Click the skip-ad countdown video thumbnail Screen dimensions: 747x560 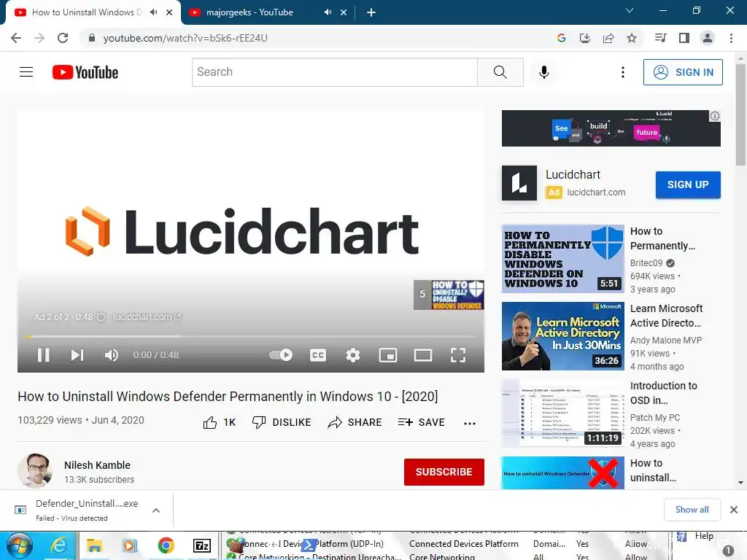click(x=449, y=295)
